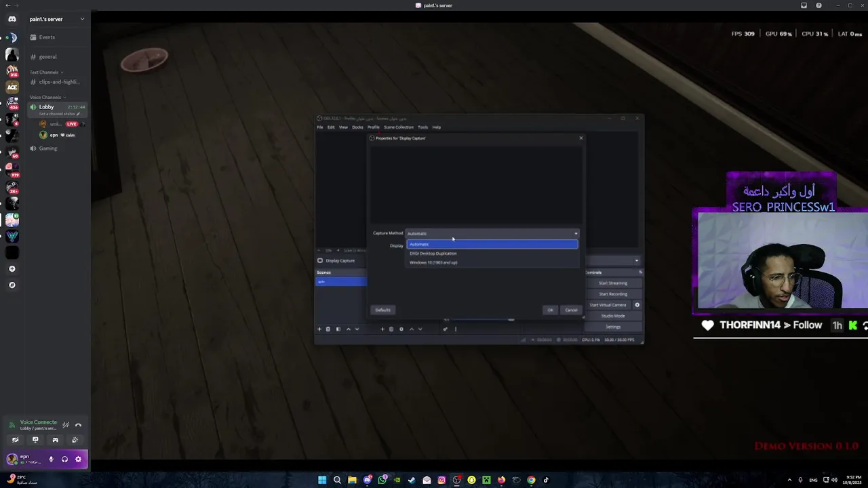The width and height of the screenshot is (868, 488).
Task: Join the Gaming voice channel
Action: [x=58, y=148]
